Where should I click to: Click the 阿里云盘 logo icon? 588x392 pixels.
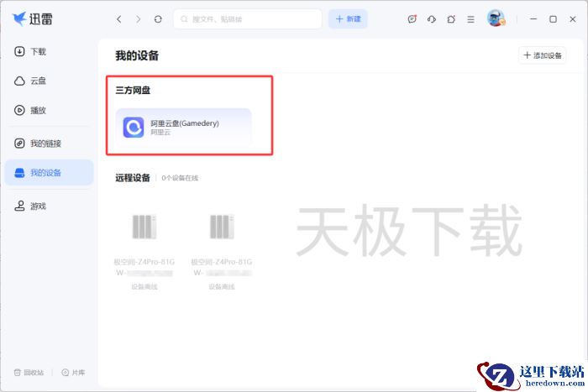click(134, 128)
